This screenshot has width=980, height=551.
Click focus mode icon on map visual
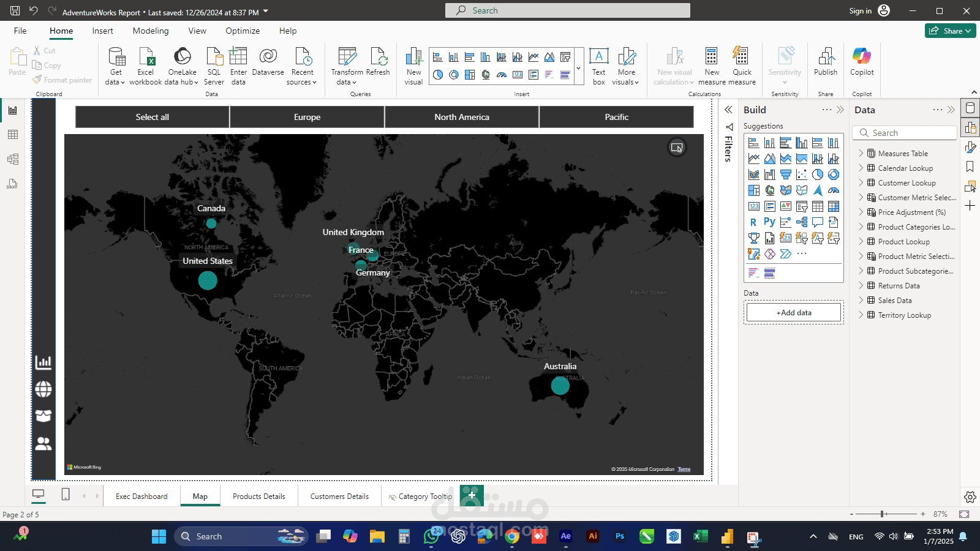pyautogui.click(x=677, y=148)
